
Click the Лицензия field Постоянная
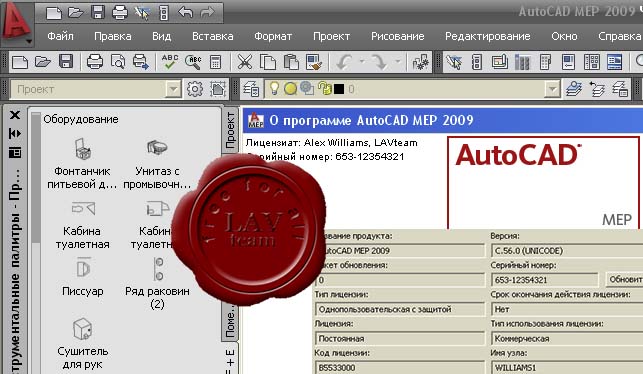(x=400, y=338)
